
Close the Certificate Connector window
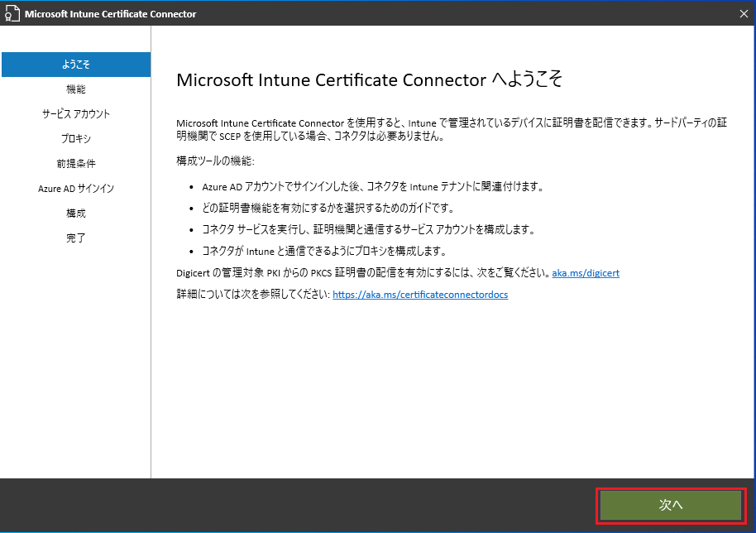click(744, 14)
